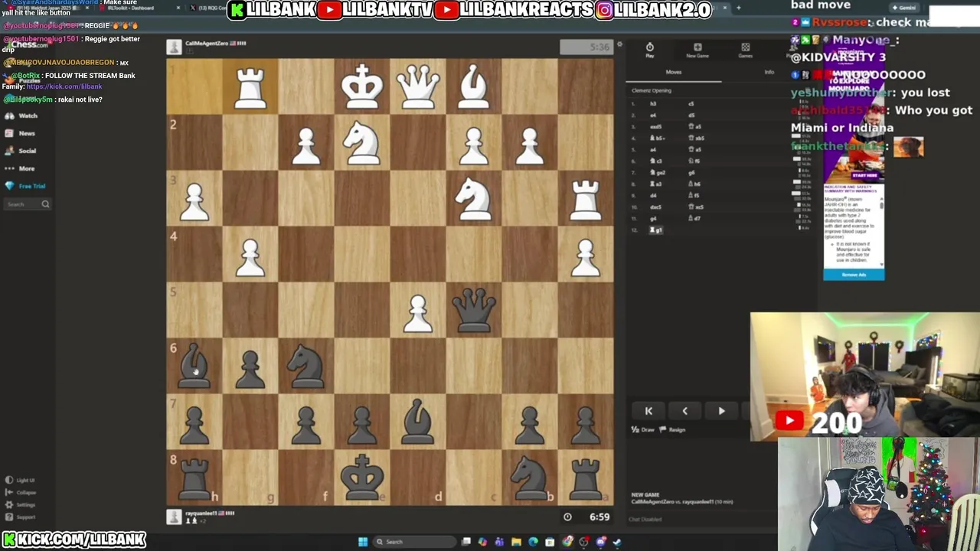Click the black queen on the board

pyautogui.click(x=474, y=310)
